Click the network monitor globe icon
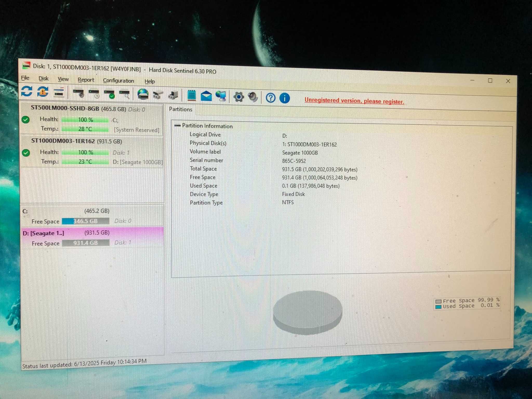 point(221,96)
